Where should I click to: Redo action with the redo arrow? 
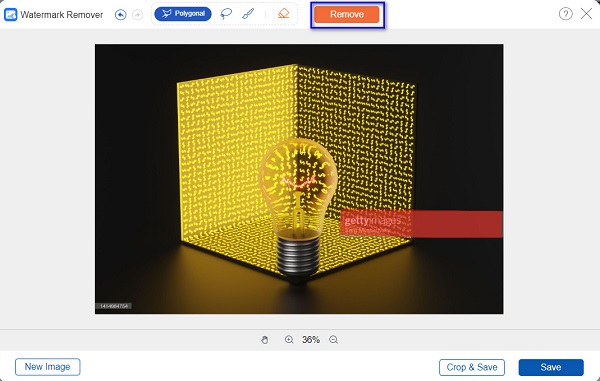(x=137, y=15)
